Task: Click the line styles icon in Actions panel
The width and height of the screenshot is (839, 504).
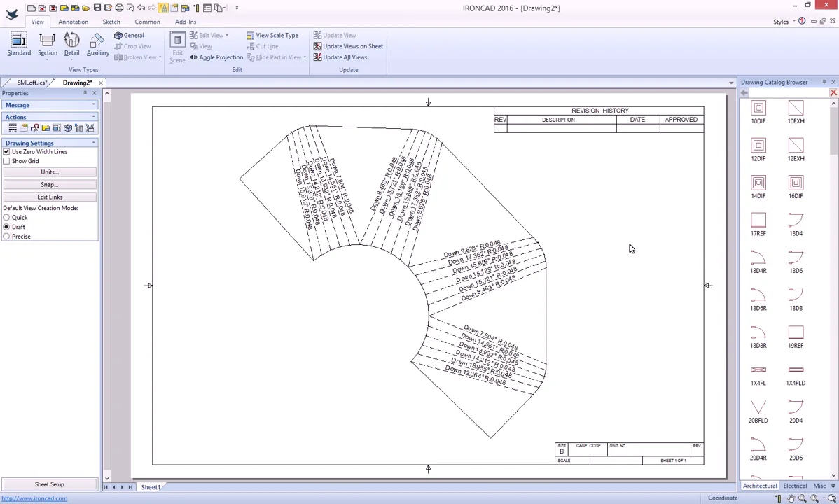Action: 13,128
